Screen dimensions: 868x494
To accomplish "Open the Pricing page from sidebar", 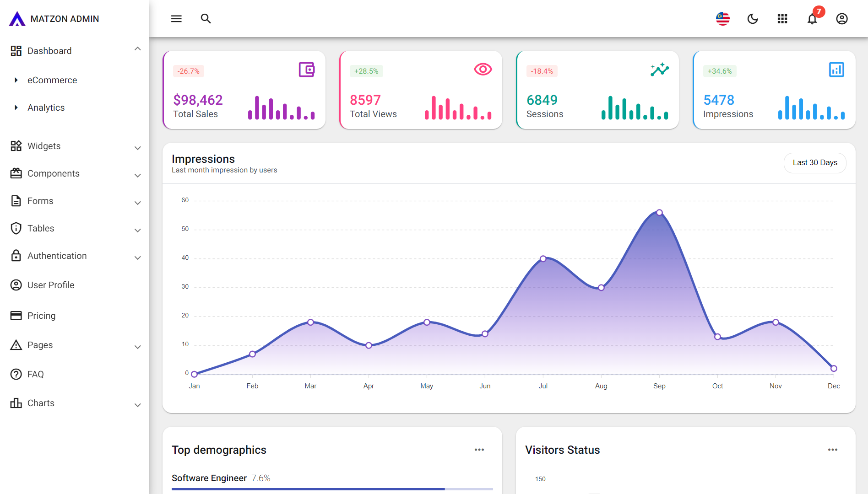I will tap(42, 316).
